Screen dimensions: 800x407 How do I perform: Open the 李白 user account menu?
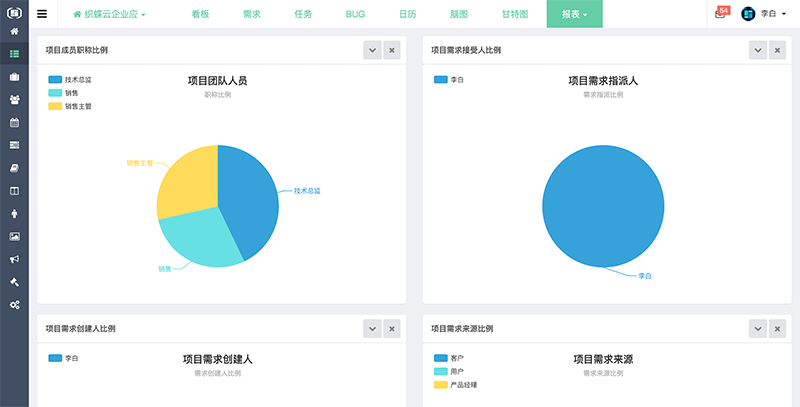click(763, 14)
